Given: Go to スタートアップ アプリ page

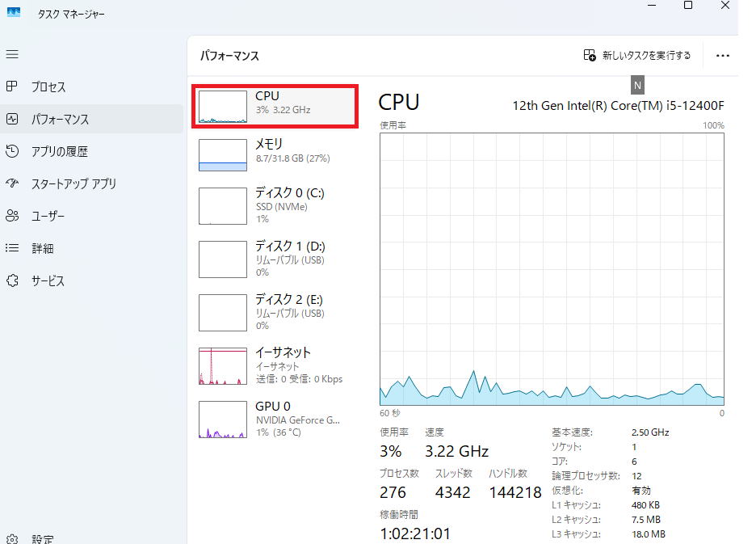Looking at the screenshot, I should (x=73, y=183).
